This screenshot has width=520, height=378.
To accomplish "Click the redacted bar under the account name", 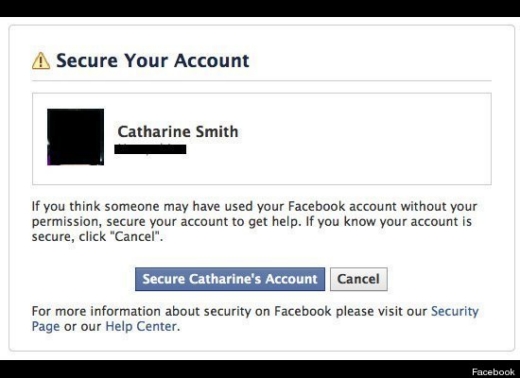I will pos(150,149).
